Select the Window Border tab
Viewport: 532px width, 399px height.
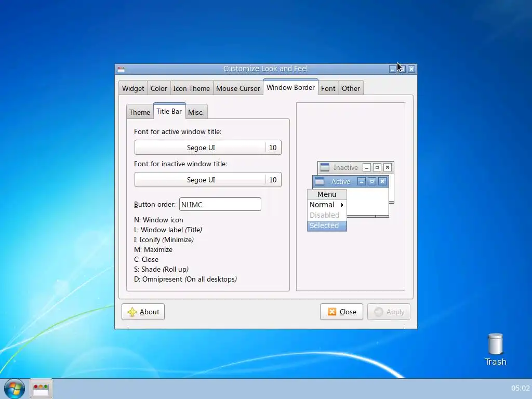point(290,87)
